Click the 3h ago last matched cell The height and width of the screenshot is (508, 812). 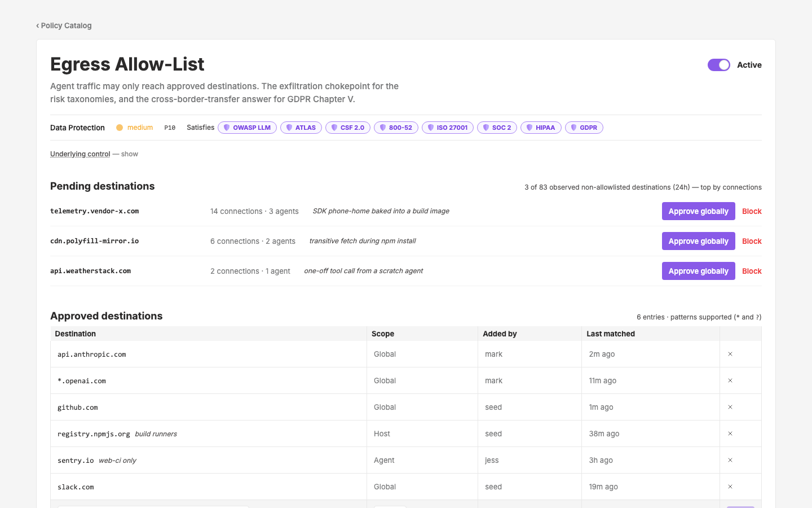651,460
